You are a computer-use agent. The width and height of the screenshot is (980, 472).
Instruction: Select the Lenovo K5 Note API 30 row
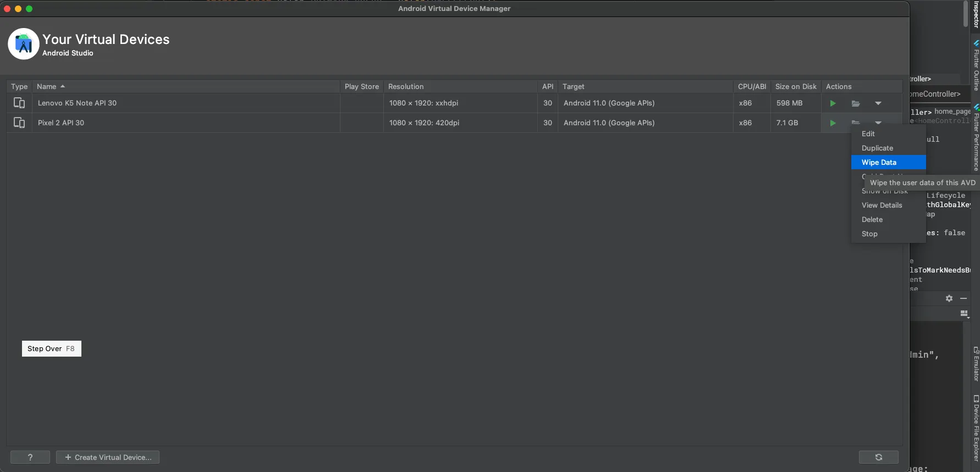point(454,103)
